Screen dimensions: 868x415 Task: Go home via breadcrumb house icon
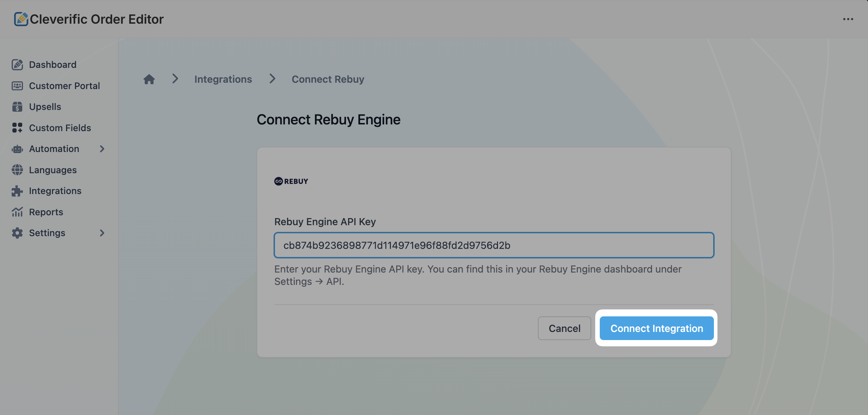(149, 79)
